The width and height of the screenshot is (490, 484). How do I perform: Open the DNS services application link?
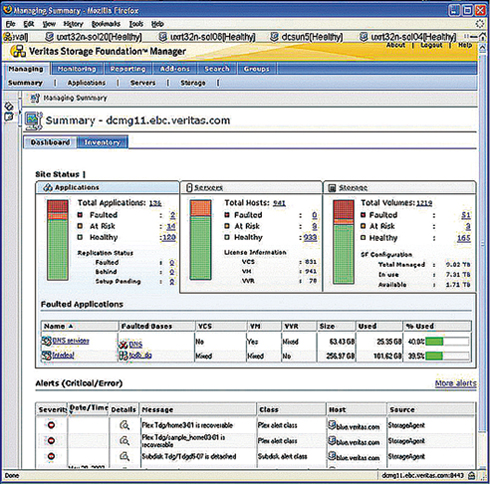click(x=71, y=341)
